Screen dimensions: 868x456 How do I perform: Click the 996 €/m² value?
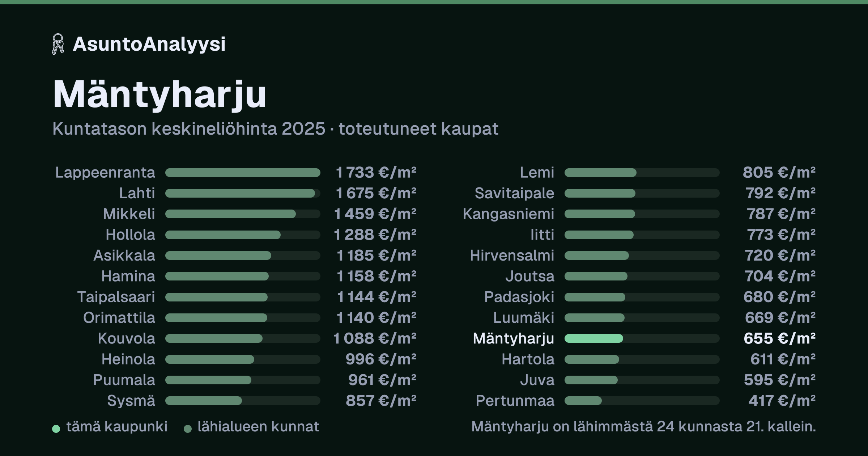[381, 359]
